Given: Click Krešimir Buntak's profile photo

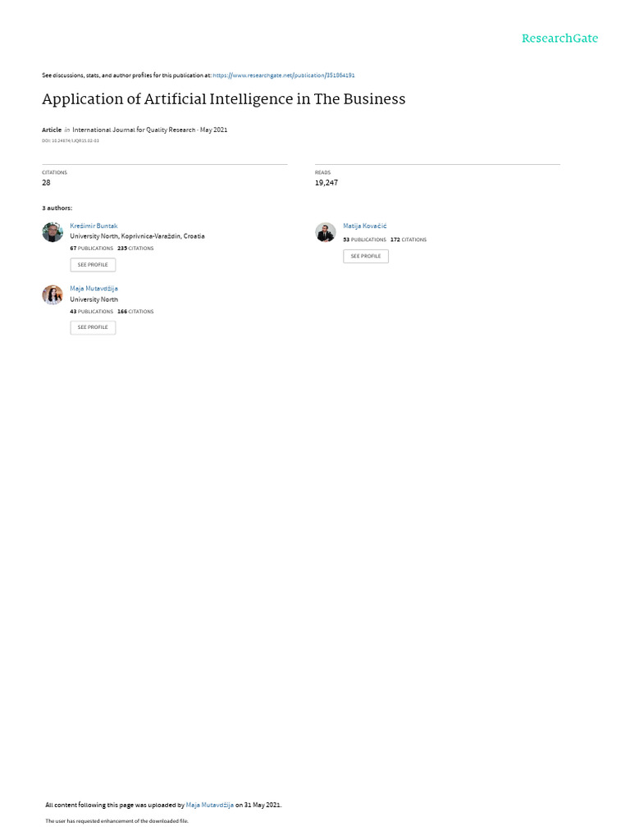Looking at the screenshot, I should (52, 232).
